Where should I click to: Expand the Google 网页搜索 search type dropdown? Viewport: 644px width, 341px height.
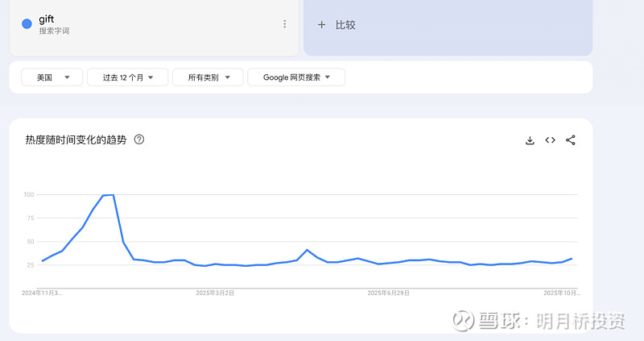(296, 77)
